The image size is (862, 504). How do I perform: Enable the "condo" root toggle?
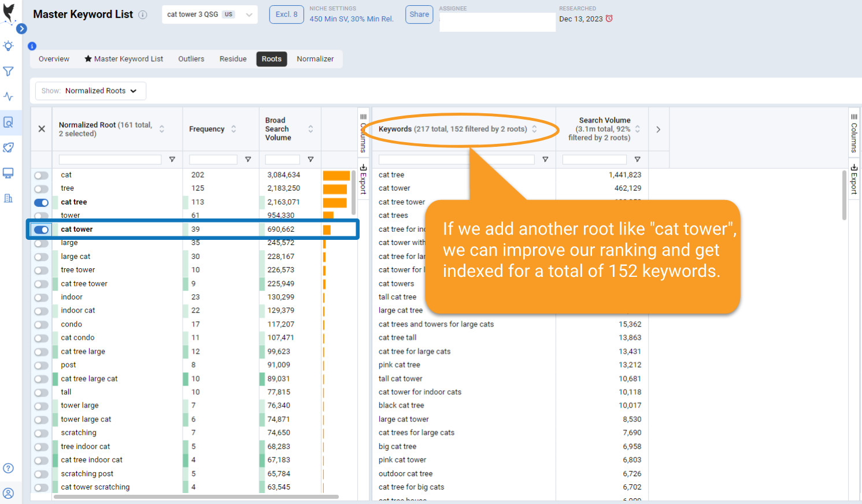coord(41,325)
